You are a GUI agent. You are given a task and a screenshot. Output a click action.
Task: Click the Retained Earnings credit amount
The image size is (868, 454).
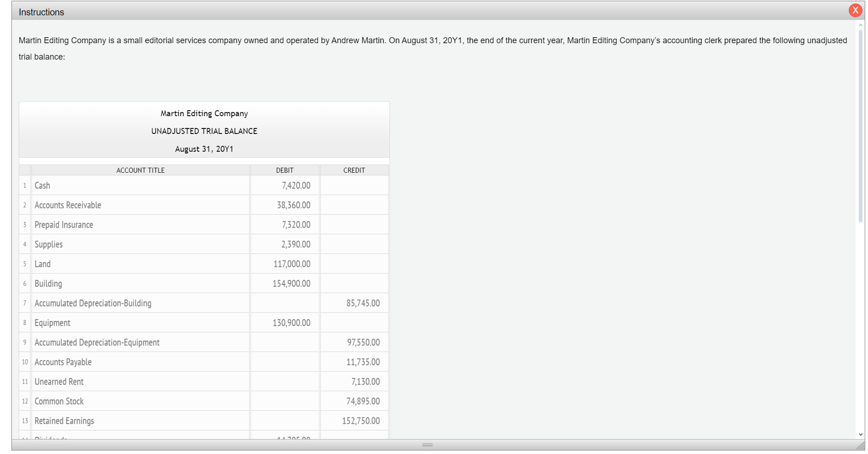pyautogui.click(x=360, y=420)
